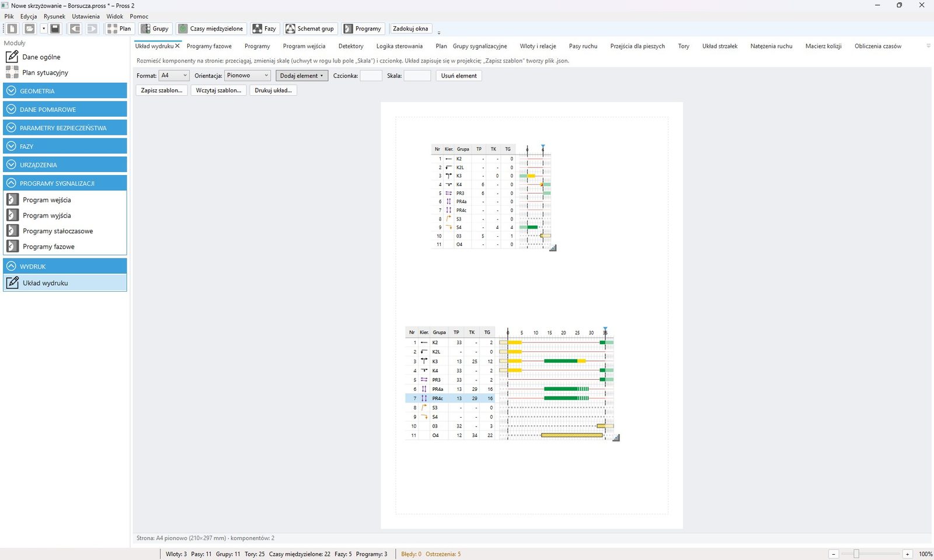This screenshot has height=560, width=934.
Task: Expand the URZĄDZENIA section
Action: coord(65,164)
